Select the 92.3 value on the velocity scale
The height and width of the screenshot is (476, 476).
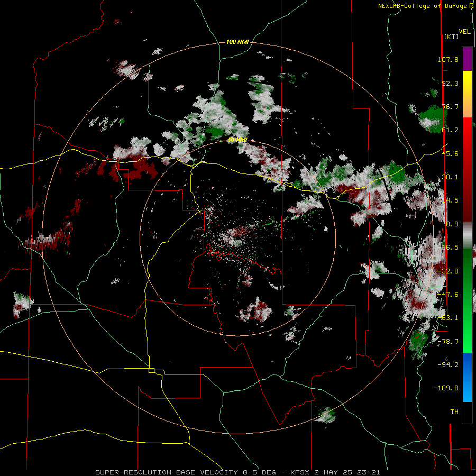[450, 83]
